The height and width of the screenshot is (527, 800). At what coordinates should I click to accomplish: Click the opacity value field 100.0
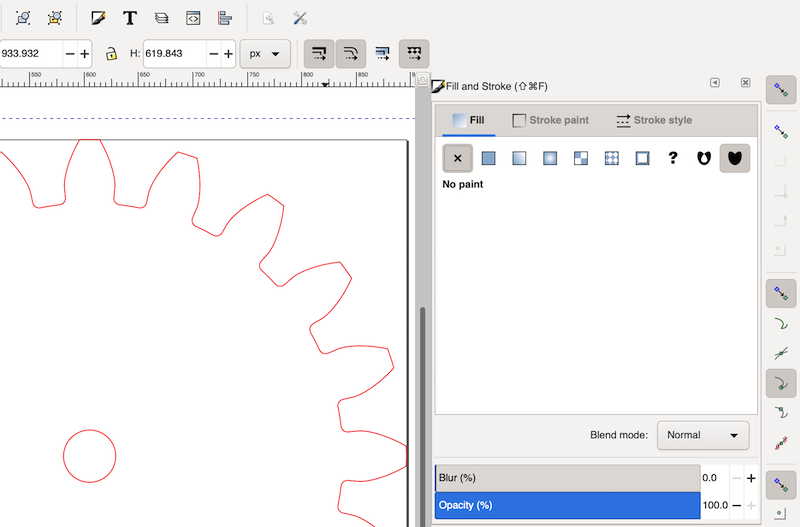[715, 506]
